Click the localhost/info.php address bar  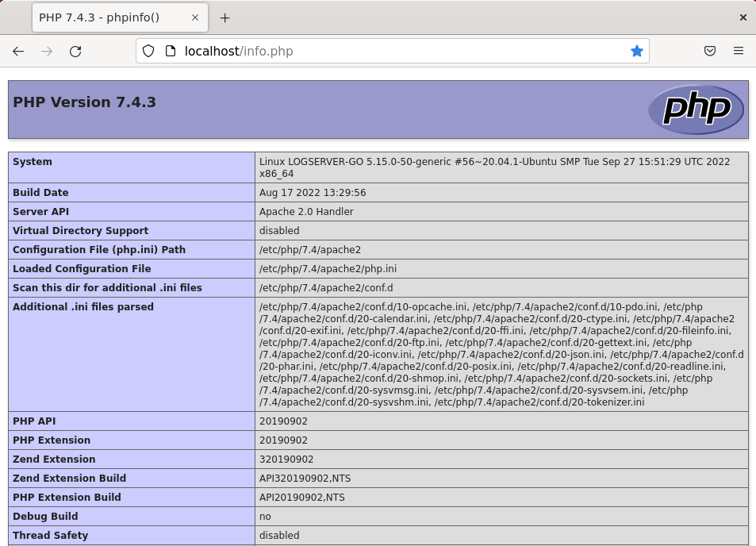pos(397,52)
